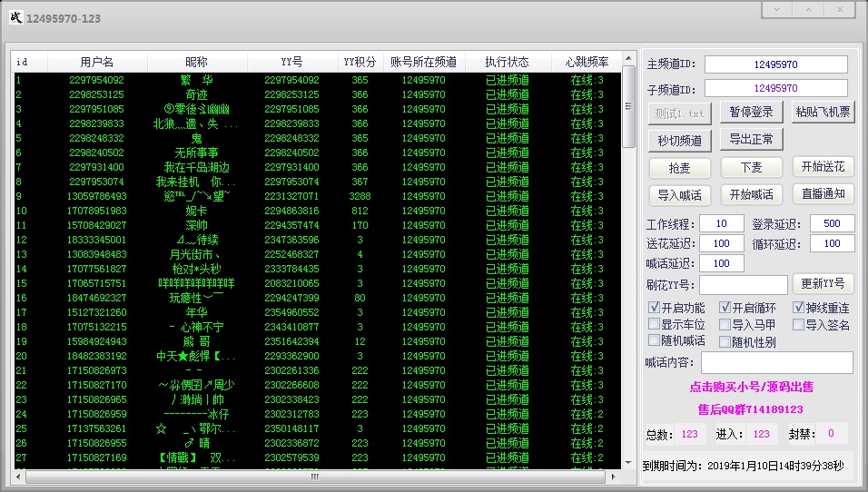Click the horizontal scrollbar thumb

(x=314, y=476)
